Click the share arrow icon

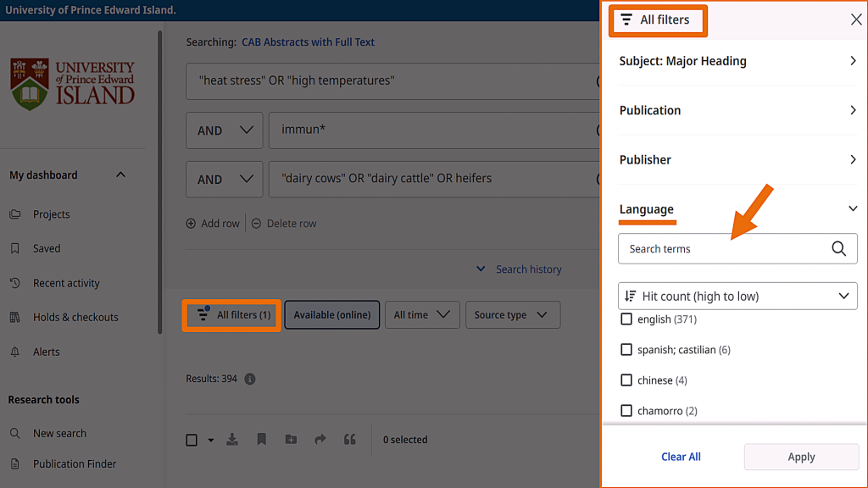320,440
